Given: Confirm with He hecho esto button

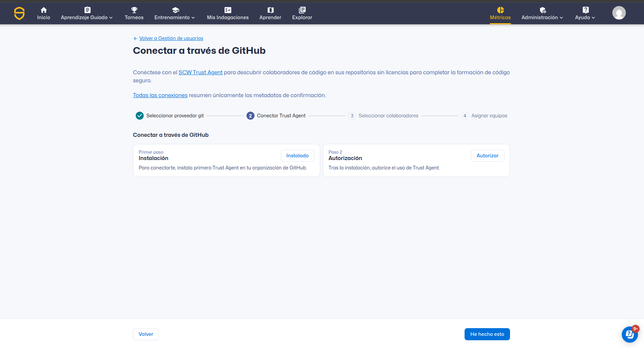Looking at the screenshot, I should [x=487, y=334].
